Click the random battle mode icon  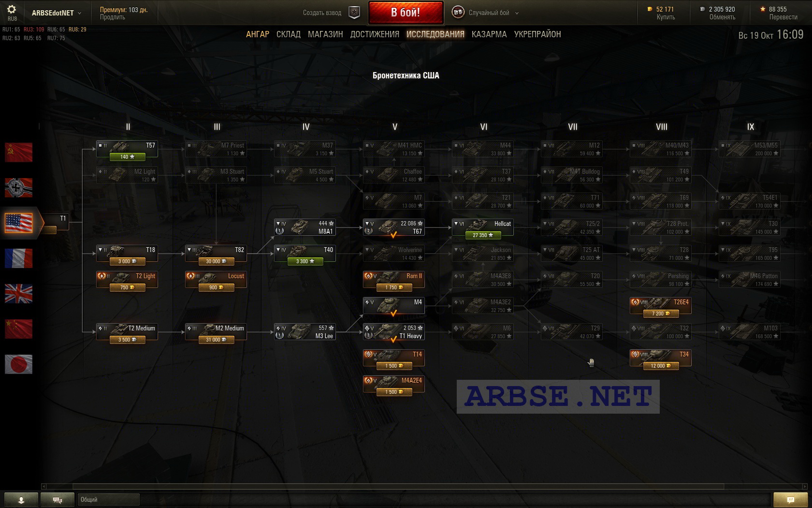point(458,13)
